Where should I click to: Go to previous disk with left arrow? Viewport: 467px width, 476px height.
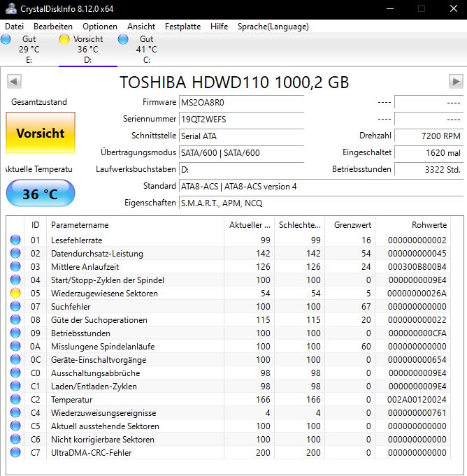click(x=14, y=81)
